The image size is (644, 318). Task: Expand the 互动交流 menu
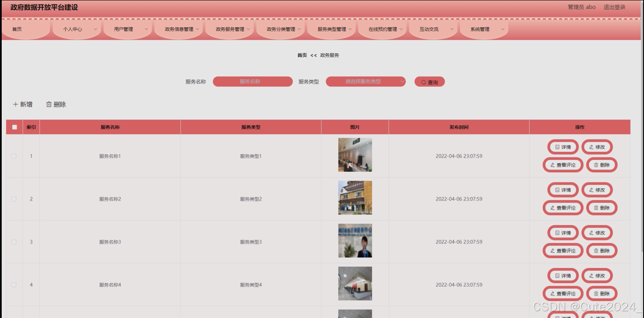(x=433, y=29)
